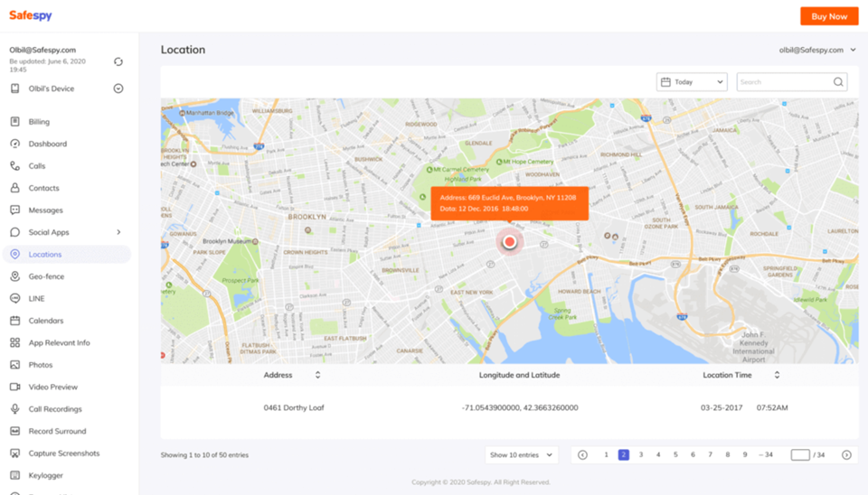Sort table by Address column
The height and width of the screenshot is (495, 868).
click(317, 375)
